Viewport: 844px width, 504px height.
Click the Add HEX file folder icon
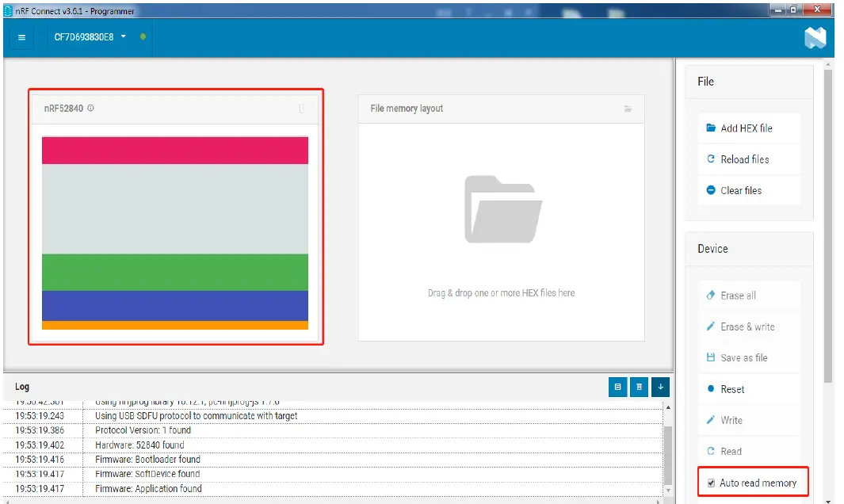pos(711,128)
